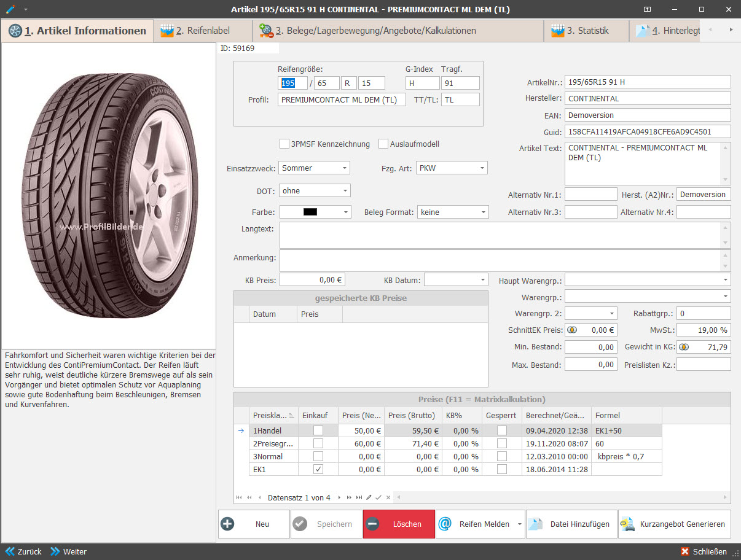Image resolution: width=741 pixels, height=560 pixels.
Task: Click the plus icon on Neu button
Action: pyautogui.click(x=227, y=524)
